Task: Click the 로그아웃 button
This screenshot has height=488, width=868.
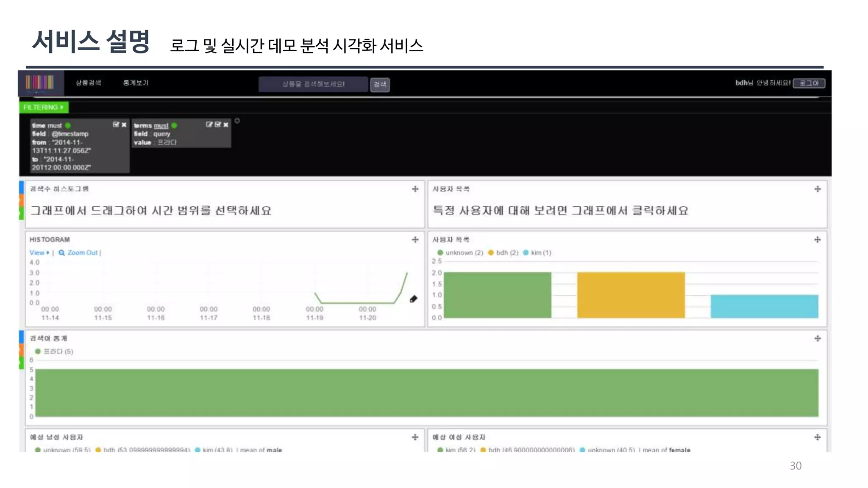Action: point(809,83)
